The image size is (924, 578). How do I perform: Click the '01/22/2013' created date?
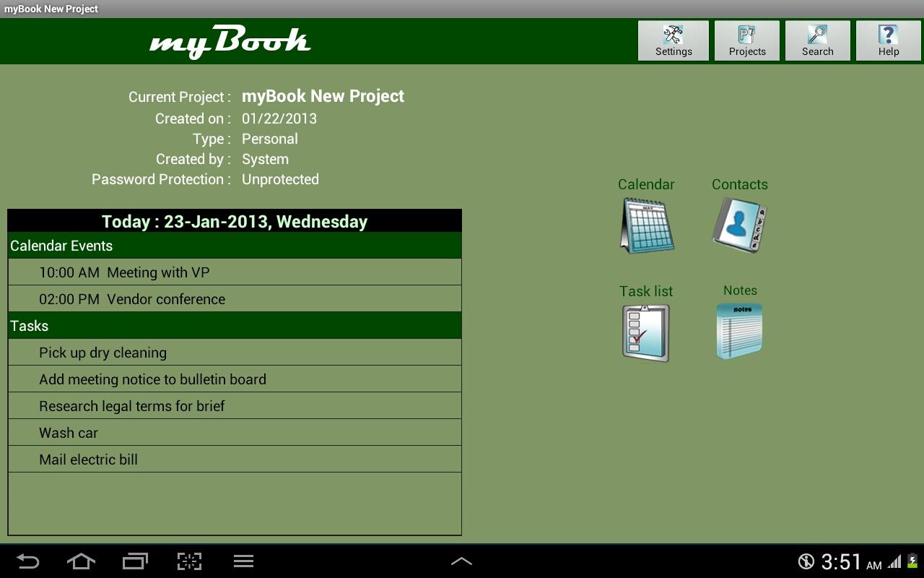click(279, 118)
